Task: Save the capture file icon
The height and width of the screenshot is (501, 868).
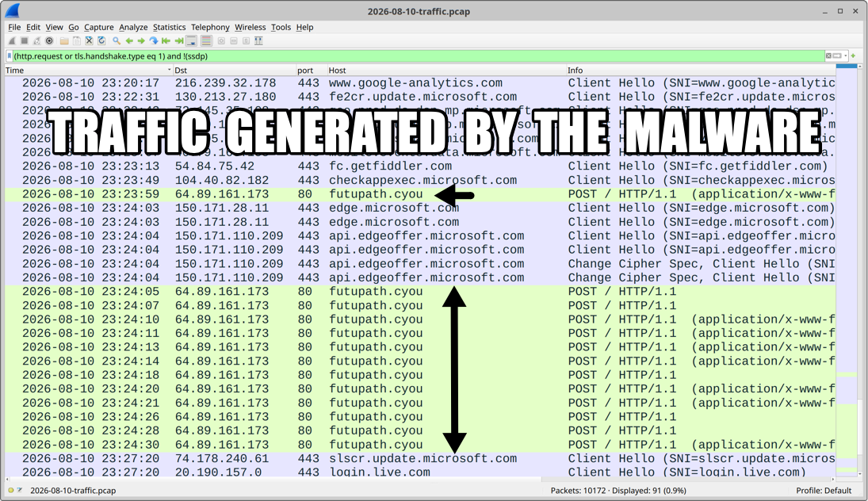Action: tap(76, 41)
